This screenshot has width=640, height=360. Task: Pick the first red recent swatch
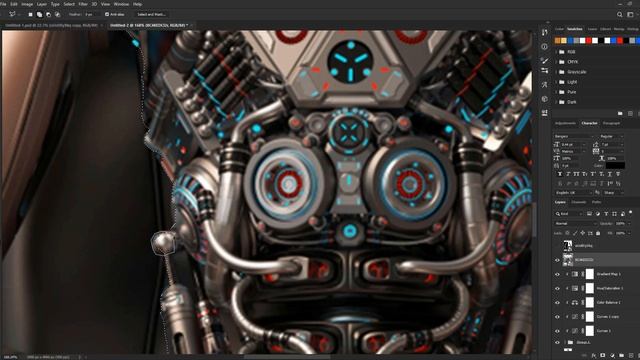pos(588,40)
